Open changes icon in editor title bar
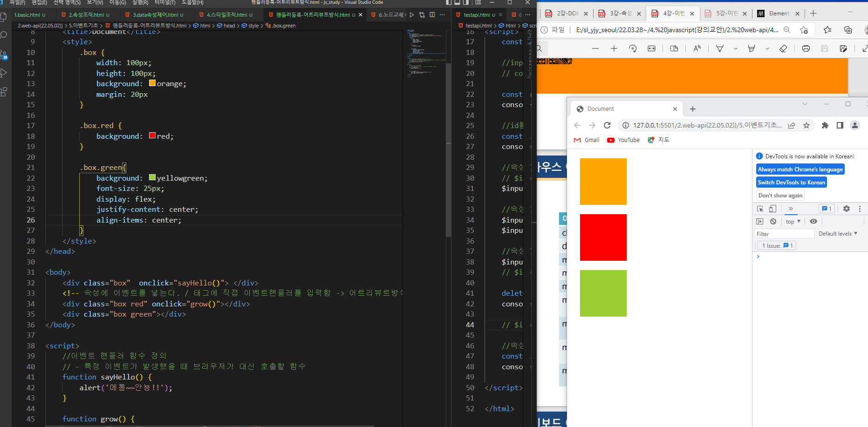The image size is (868, 427). 422,15
